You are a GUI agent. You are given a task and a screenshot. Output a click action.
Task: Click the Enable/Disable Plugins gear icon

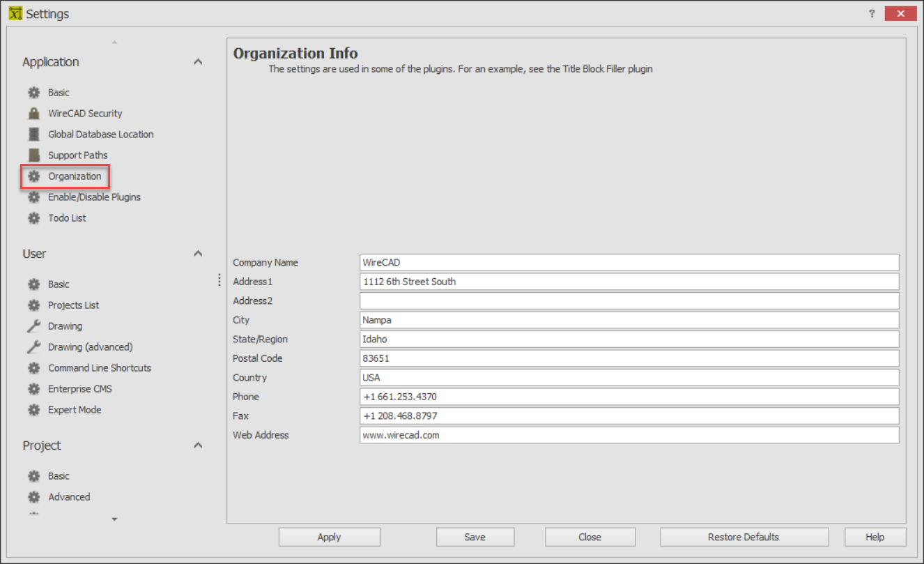(33, 197)
